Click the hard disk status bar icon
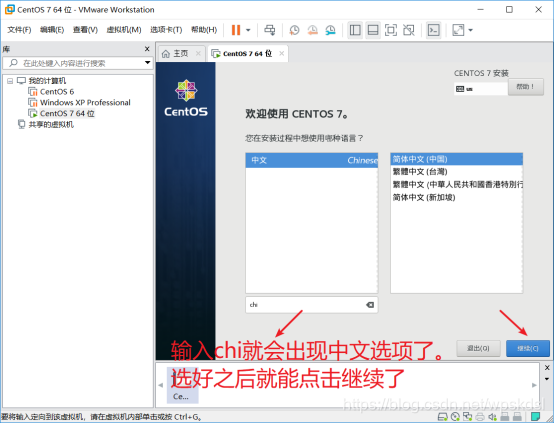Image resolution: width=554 pixels, height=423 pixels. point(443,417)
